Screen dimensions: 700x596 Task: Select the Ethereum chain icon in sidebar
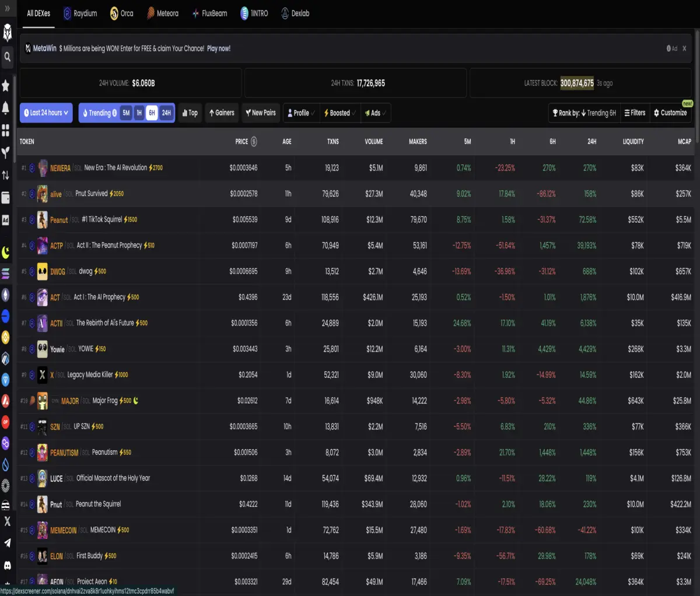(6, 295)
